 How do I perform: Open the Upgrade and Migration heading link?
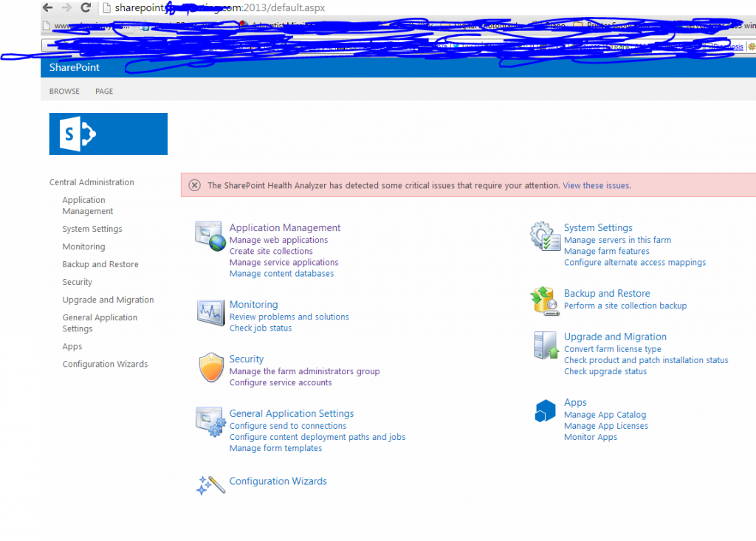pos(615,337)
